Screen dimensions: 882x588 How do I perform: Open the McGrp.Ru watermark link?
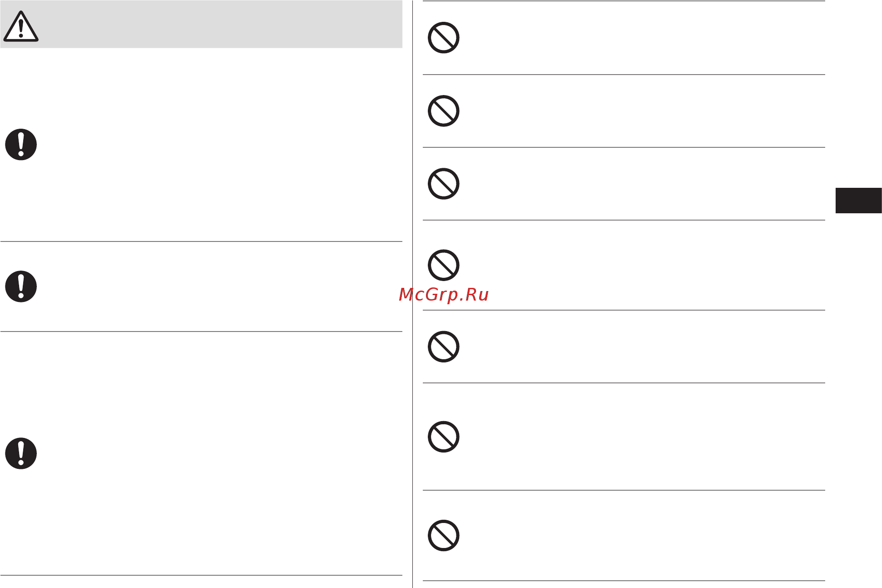[x=444, y=295]
